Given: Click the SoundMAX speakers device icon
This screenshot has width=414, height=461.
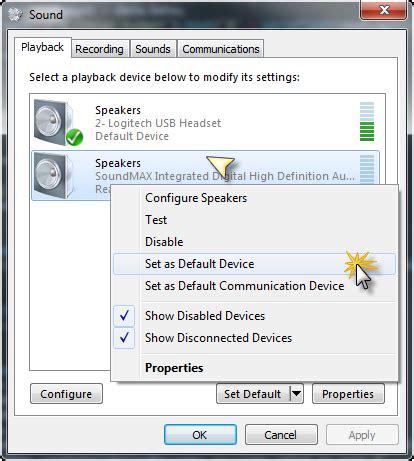Looking at the screenshot, I should click(55, 175).
